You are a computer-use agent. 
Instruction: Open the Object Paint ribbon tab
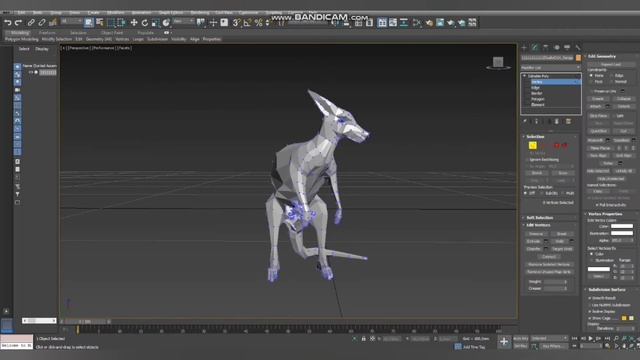pos(112,33)
